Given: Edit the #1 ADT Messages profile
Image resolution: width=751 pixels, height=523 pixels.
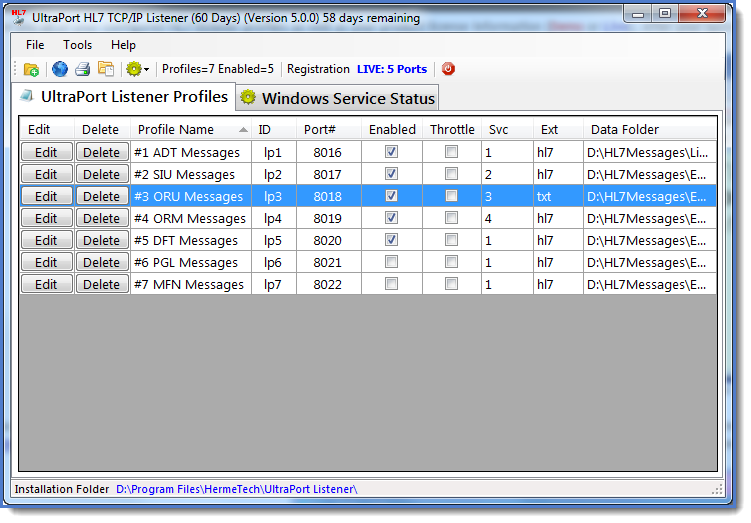Looking at the screenshot, I should tap(46, 152).
